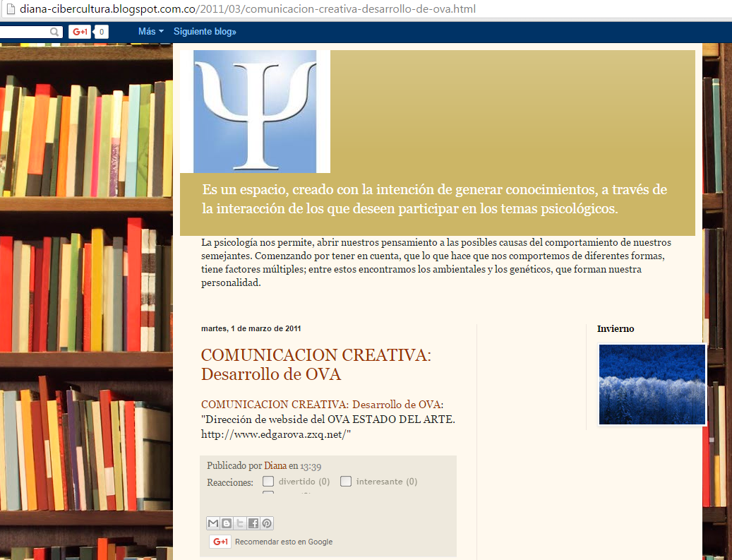Viewport: 732px width, 560px height.
Task: Share post to Twitter icon
Action: 240,523
